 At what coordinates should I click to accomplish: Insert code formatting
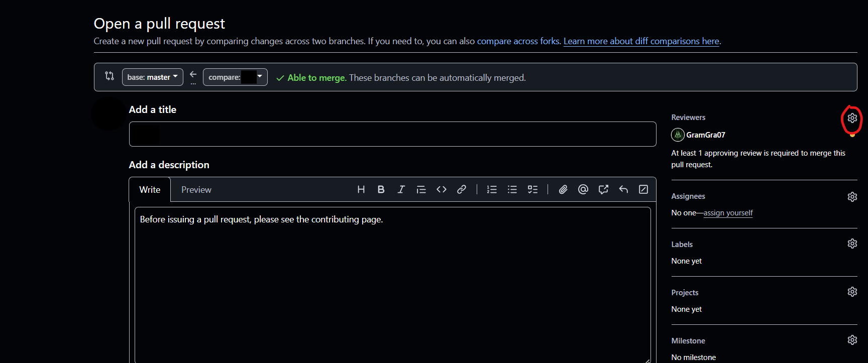(441, 189)
